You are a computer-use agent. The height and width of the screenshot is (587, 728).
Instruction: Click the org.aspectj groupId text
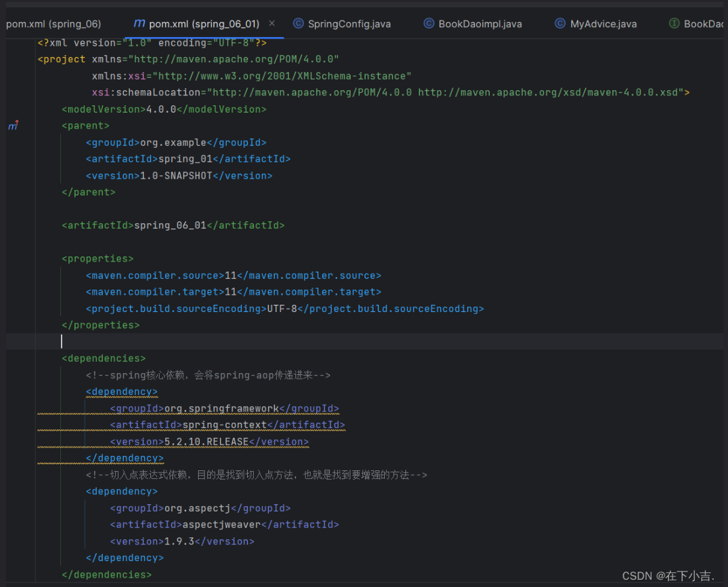[x=197, y=508]
